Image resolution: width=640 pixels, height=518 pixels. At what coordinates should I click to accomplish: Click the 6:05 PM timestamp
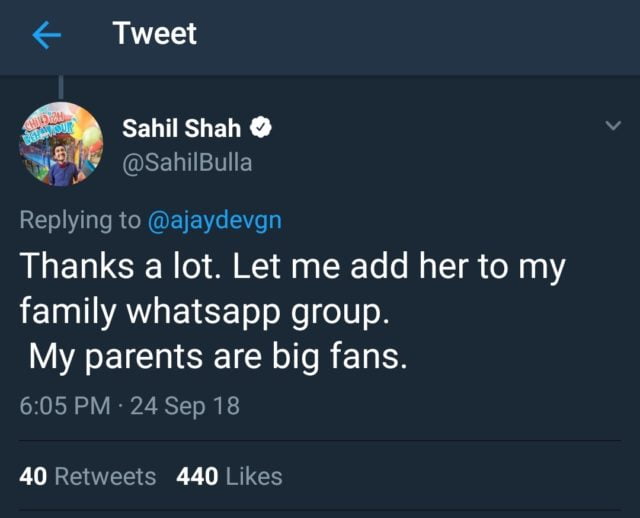[x=62, y=407]
